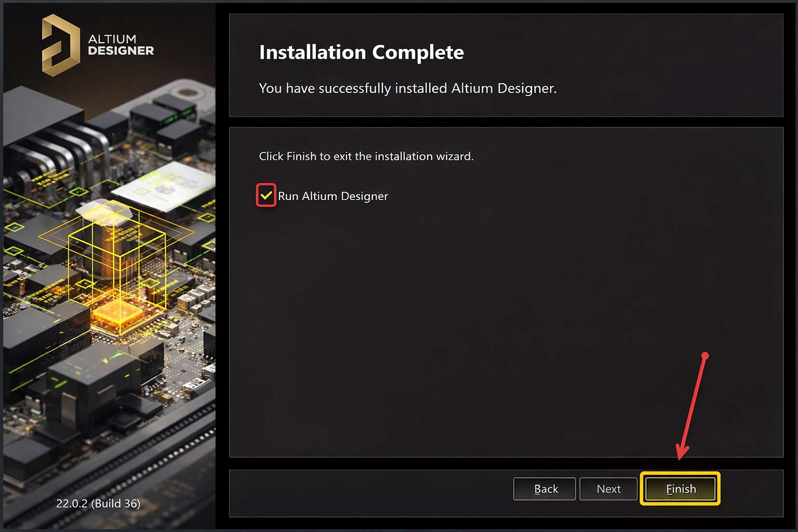Uncheck the Run Altium Designer checkbox
The width and height of the screenshot is (798, 532).
[266, 195]
